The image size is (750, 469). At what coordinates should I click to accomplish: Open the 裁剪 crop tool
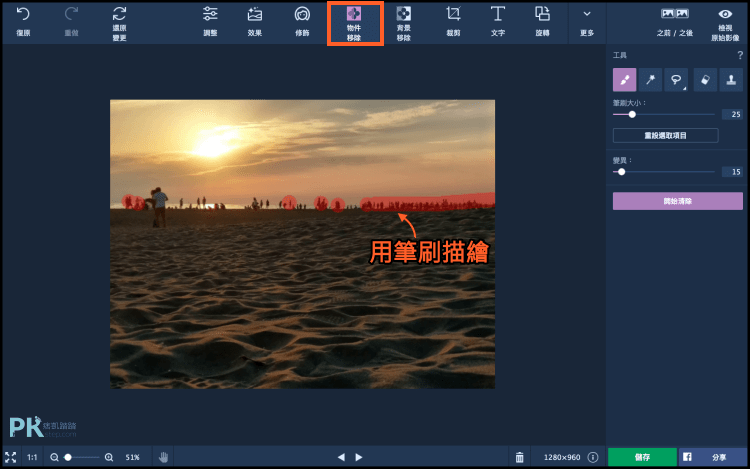click(453, 22)
